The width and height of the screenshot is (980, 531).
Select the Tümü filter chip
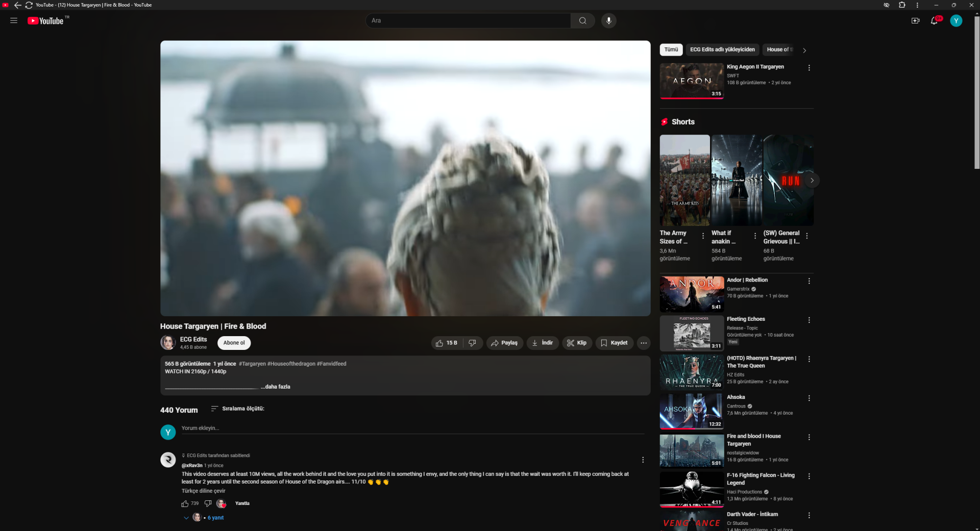671,49
